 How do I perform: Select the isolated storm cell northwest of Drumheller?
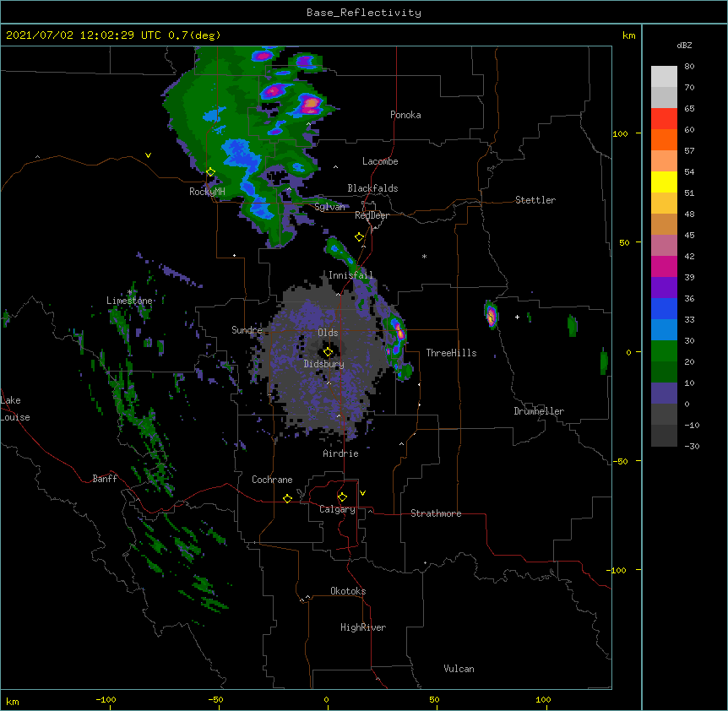[492, 315]
